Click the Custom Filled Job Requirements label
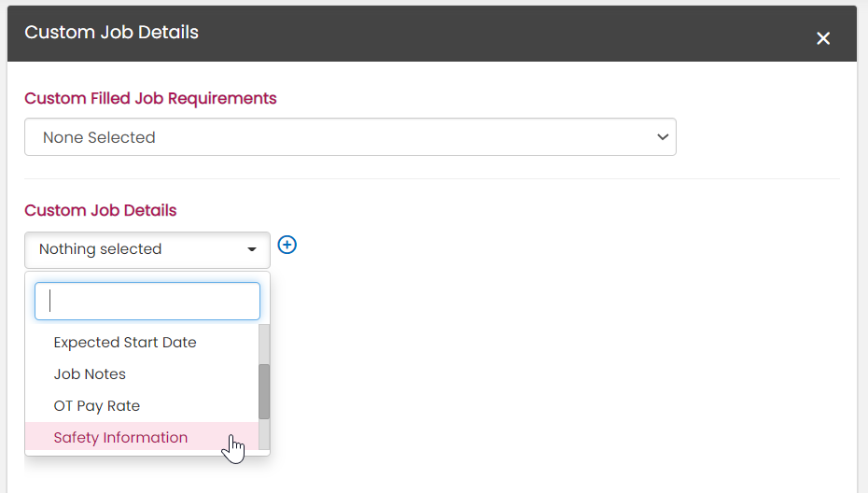This screenshot has height=493, width=868. pos(150,98)
